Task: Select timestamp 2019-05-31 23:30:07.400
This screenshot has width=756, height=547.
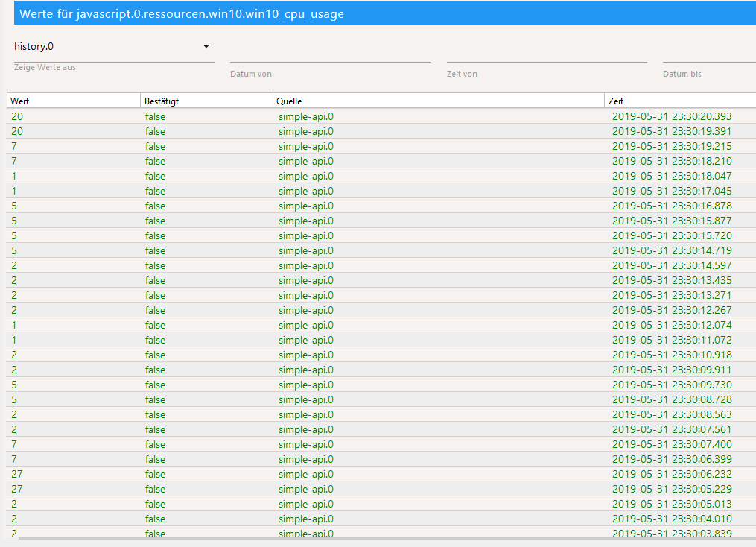Action: 672,445
